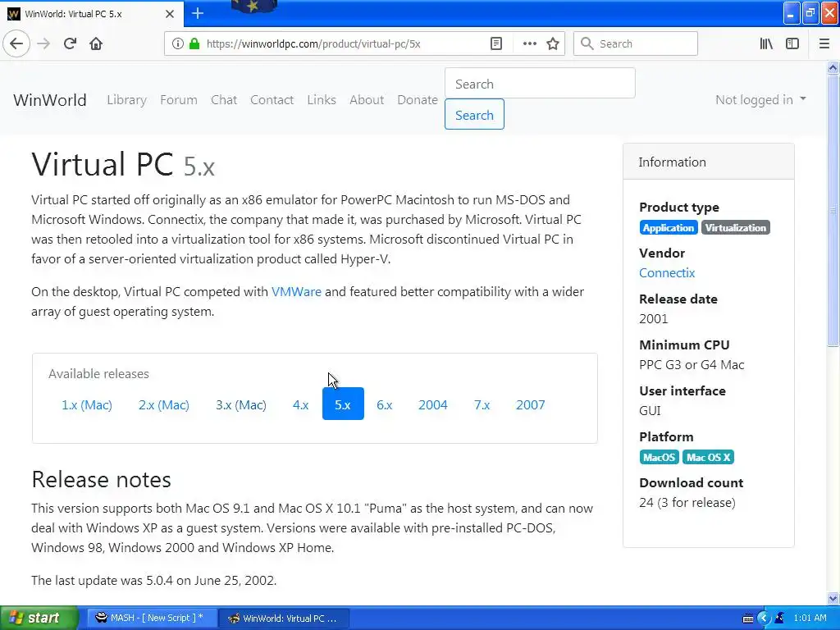Click the Virtual PC 5.x page title
The width and height of the screenshot is (840, 630).
click(x=123, y=164)
